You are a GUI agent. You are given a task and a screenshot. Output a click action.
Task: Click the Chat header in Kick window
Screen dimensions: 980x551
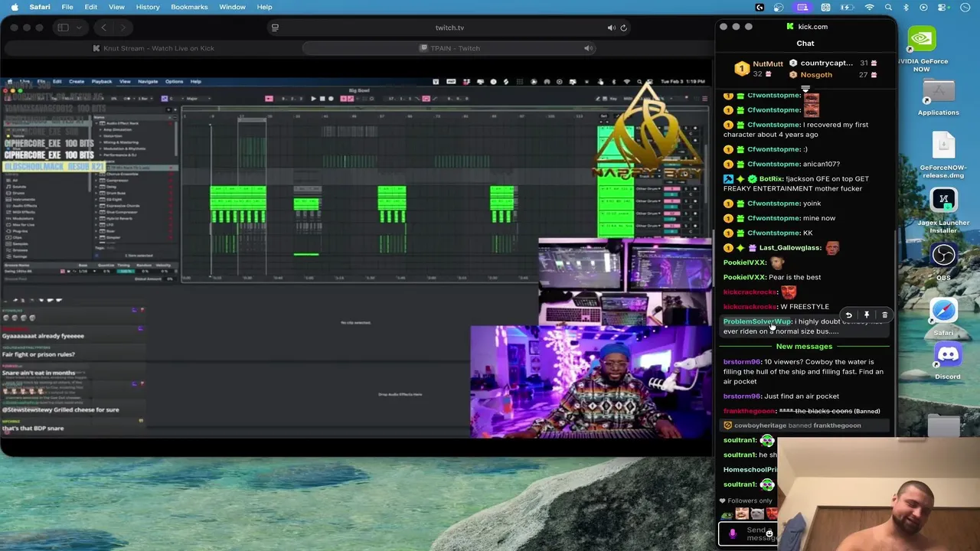pyautogui.click(x=805, y=44)
